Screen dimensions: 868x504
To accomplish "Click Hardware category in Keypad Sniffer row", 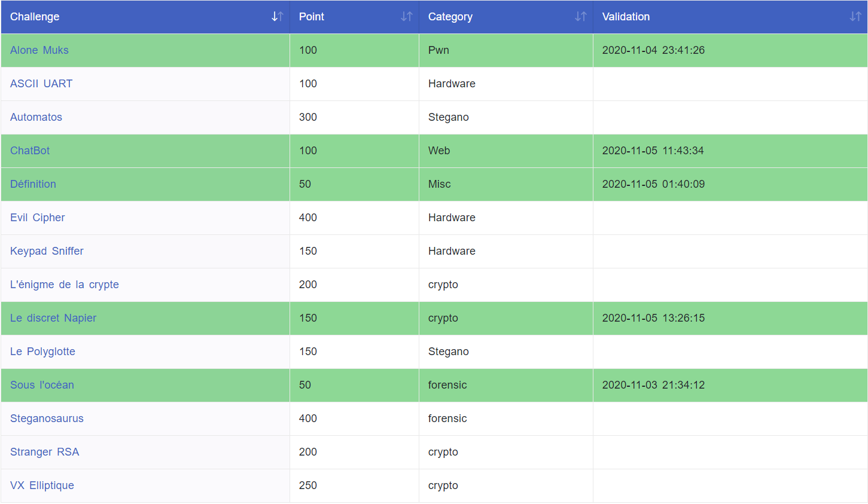I will (452, 251).
